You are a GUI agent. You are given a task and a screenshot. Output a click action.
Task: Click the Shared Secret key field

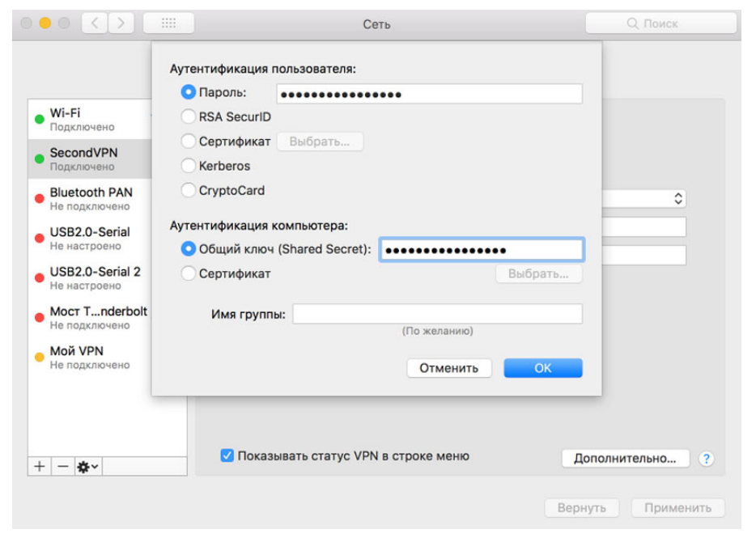(481, 249)
